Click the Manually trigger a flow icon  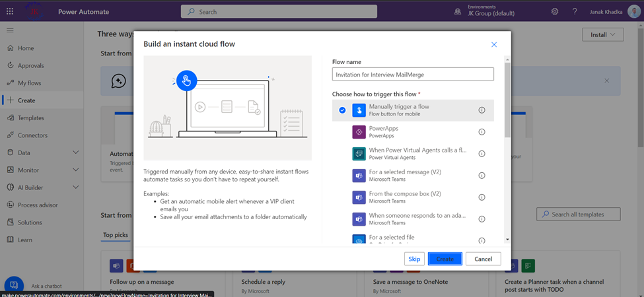click(x=359, y=110)
